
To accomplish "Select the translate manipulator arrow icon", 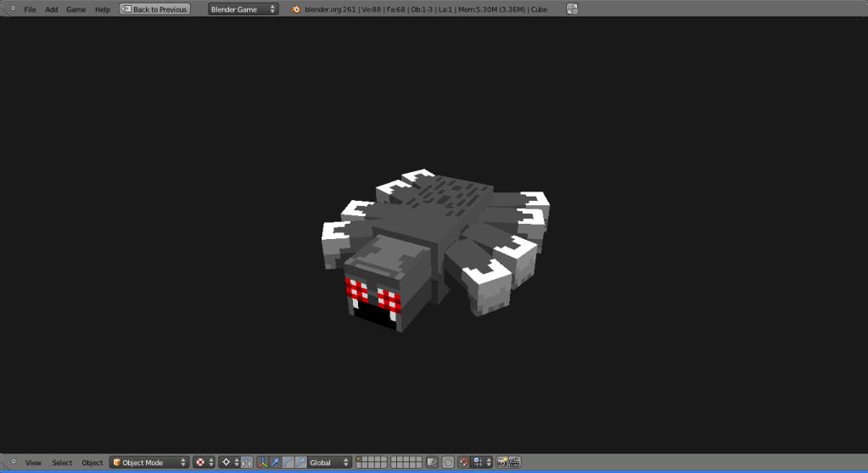I will pyautogui.click(x=275, y=463).
